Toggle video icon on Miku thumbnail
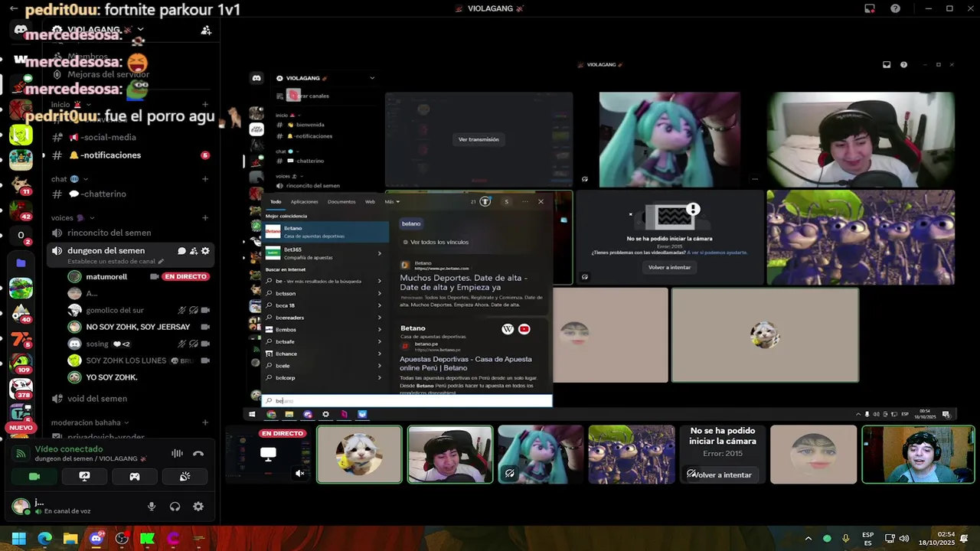This screenshot has height=551, width=980. tap(510, 473)
